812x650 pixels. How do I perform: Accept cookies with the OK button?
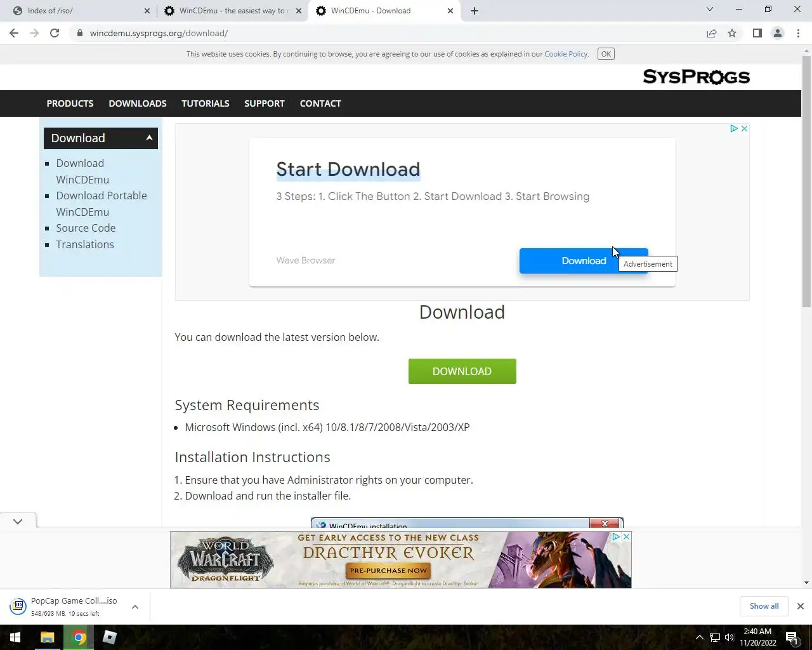[x=606, y=54]
